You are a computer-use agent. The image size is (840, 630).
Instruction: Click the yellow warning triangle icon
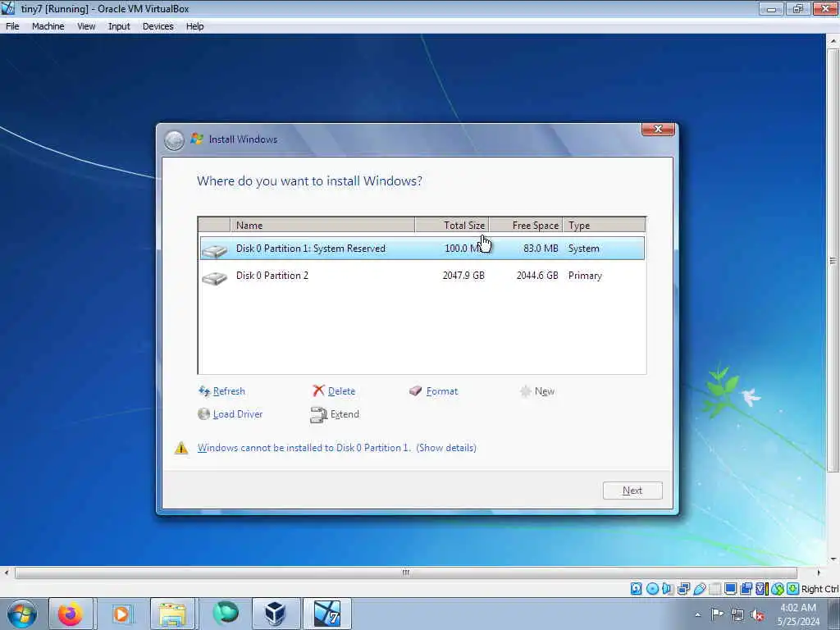[181, 448]
